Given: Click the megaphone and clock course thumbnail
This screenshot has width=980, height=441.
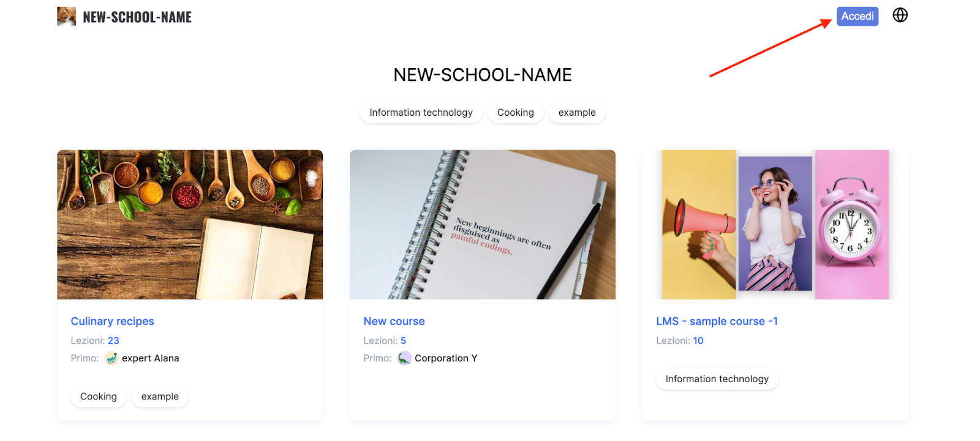Looking at the screenshot, I should click(x=775, y=225).
